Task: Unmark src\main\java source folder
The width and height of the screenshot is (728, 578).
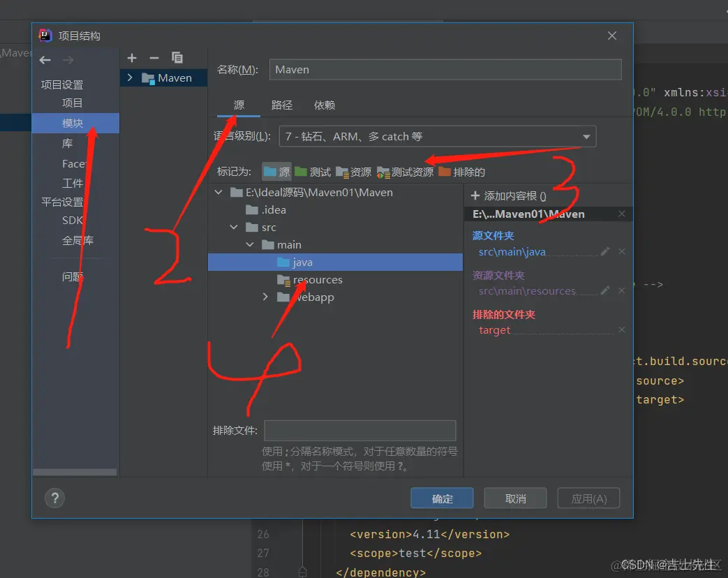Action: click(622, 251)
